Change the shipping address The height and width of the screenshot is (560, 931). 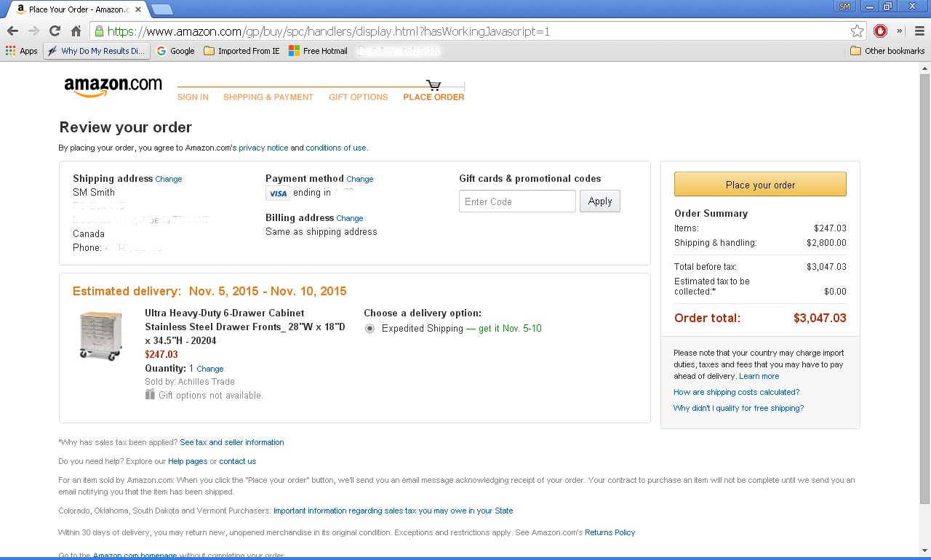click(169, 179)
